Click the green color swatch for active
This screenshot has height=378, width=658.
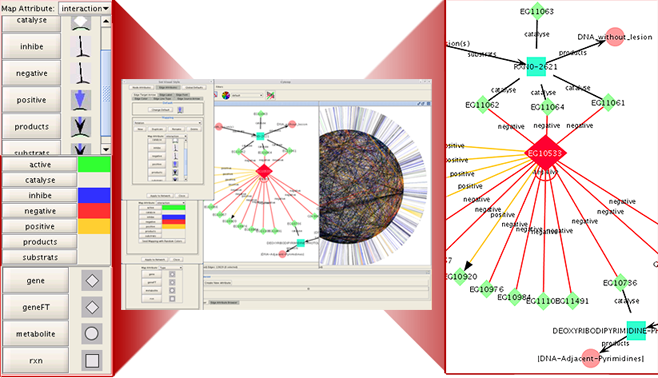click(94, 164)
